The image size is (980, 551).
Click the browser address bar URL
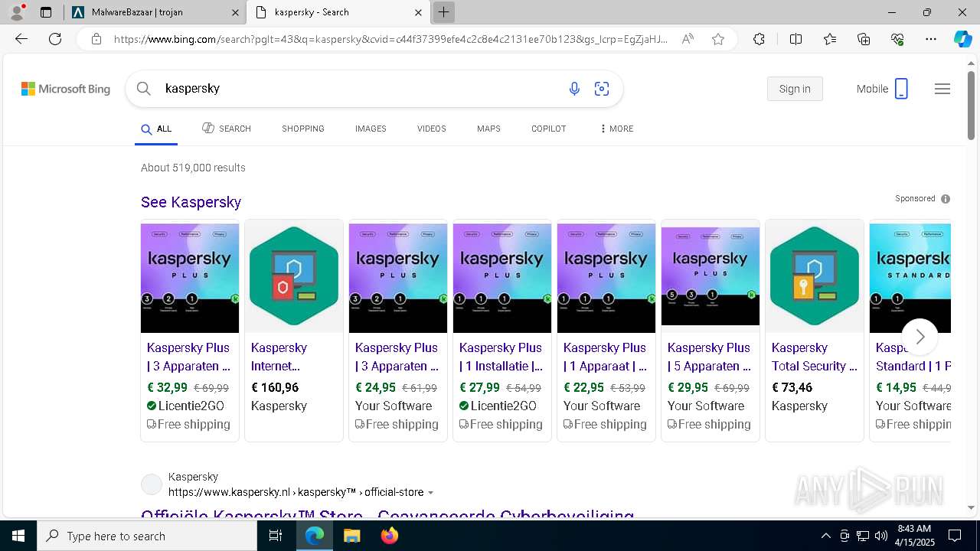click(390, 39)
